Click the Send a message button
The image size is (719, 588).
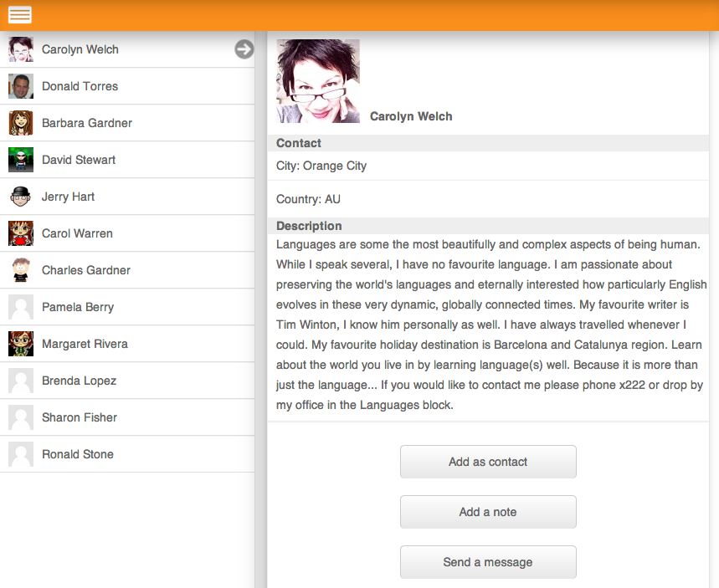(x=488, y=562)
